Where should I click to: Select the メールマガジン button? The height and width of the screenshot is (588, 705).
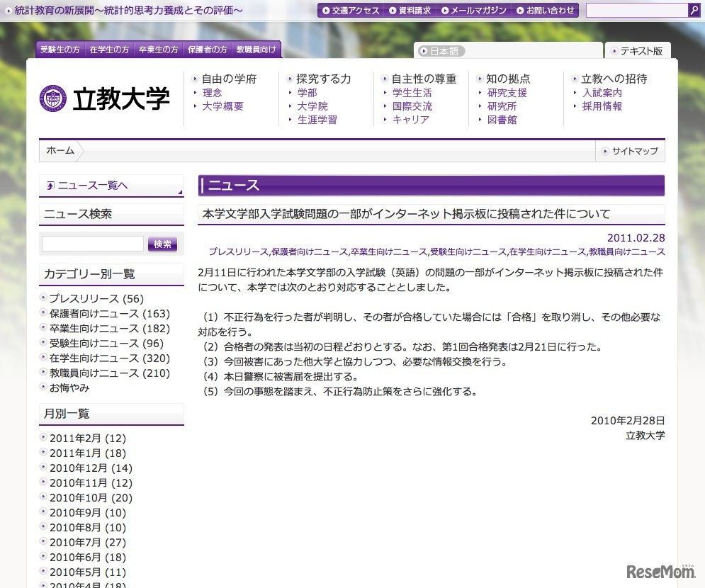(x=473, y=11)
